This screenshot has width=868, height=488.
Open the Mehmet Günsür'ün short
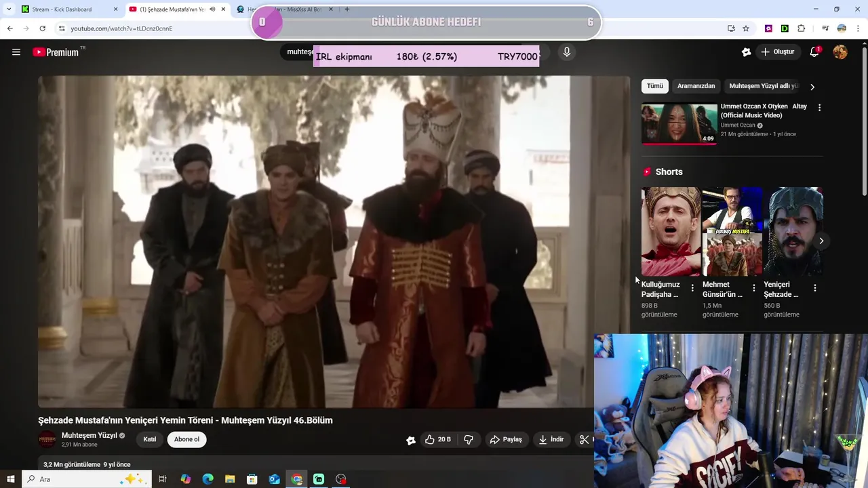click(x=732, y=232)
